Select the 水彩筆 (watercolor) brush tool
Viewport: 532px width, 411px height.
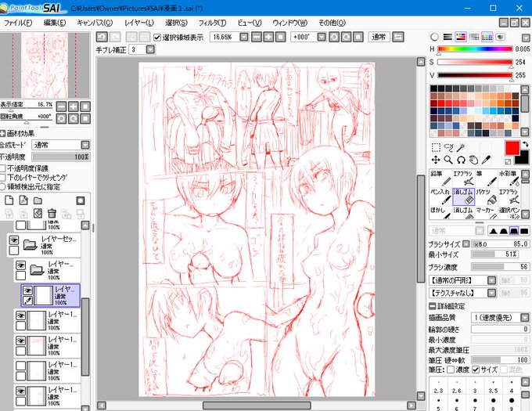pyautogui.click(x=509, y=178)
